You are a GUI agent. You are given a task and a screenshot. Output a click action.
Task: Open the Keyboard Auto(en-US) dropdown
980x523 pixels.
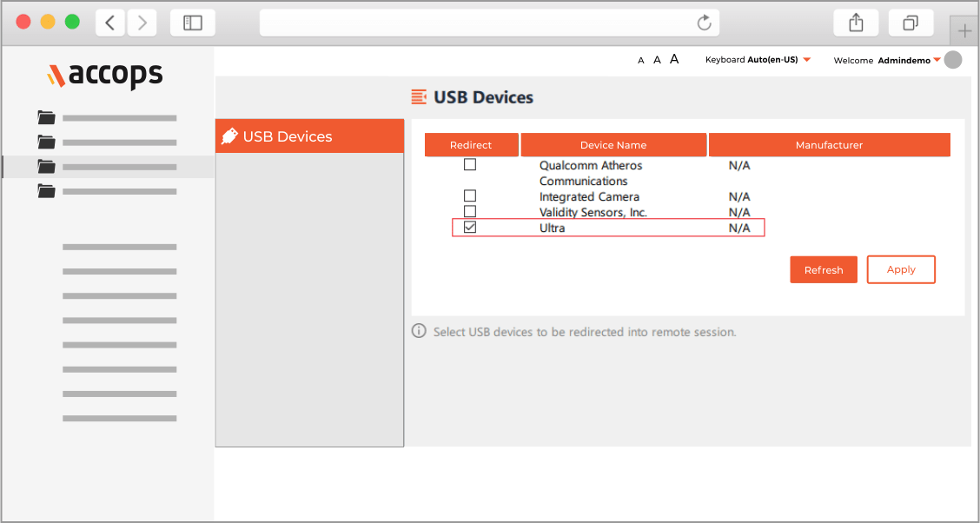[x=759, y=59]
